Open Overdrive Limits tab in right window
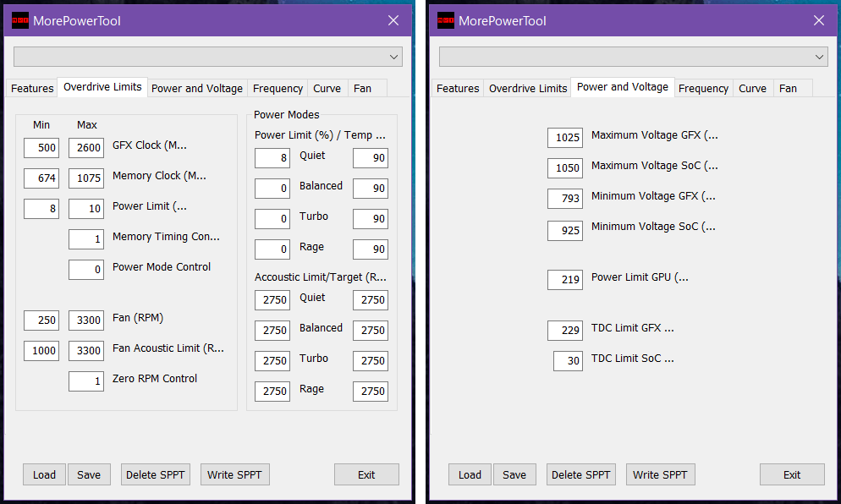The image size is (841, 504). [x=528, y=88]
